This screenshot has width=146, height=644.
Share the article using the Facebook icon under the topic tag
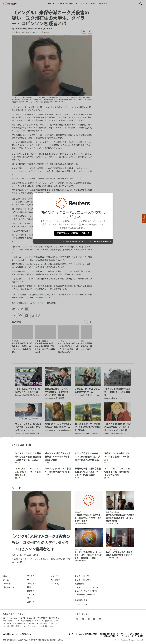21,315
